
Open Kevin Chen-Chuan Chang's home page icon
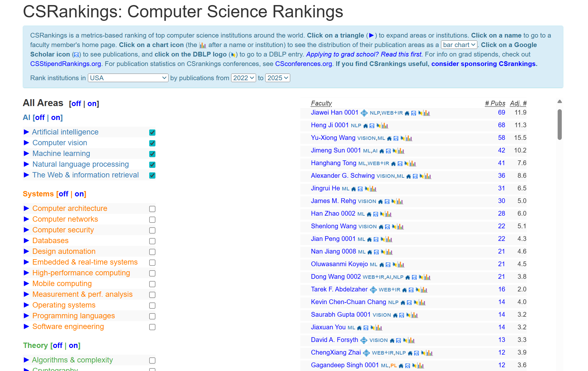coord(403,302)
